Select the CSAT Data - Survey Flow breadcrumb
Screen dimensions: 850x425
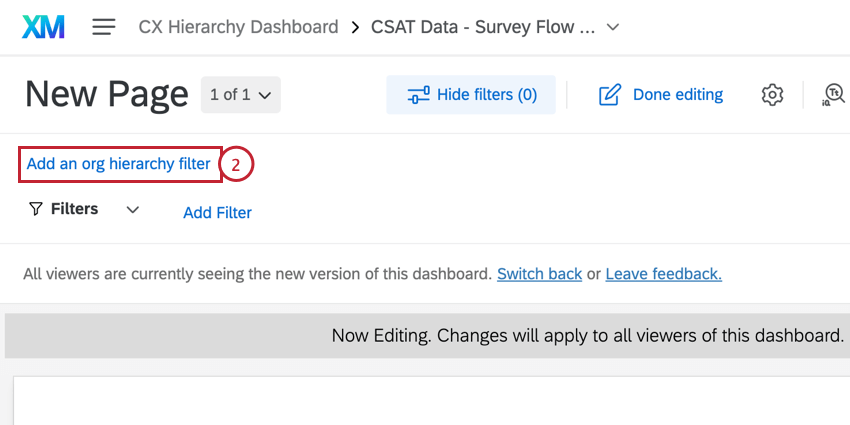pos(483,27)
